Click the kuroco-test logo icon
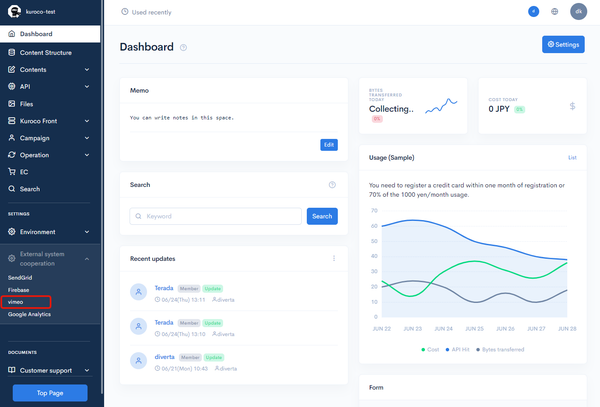 14,11
